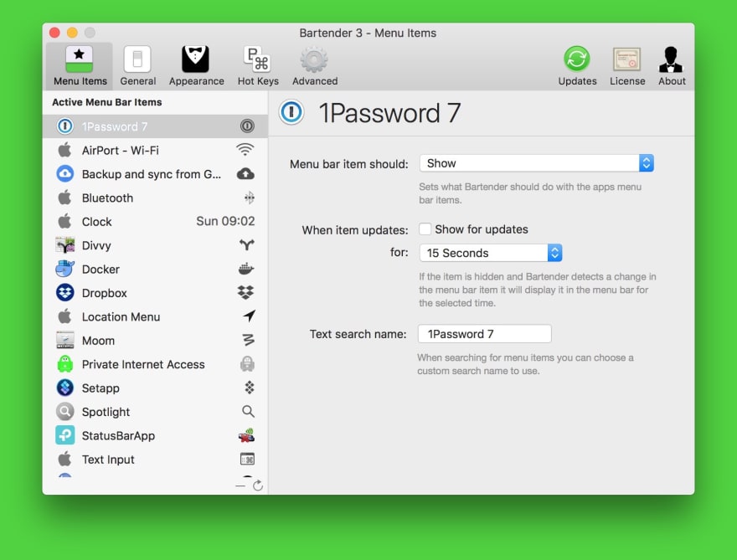Screen dimensions: 737x560
Task: Select the Text Input list item
Action: click(155, 460)
